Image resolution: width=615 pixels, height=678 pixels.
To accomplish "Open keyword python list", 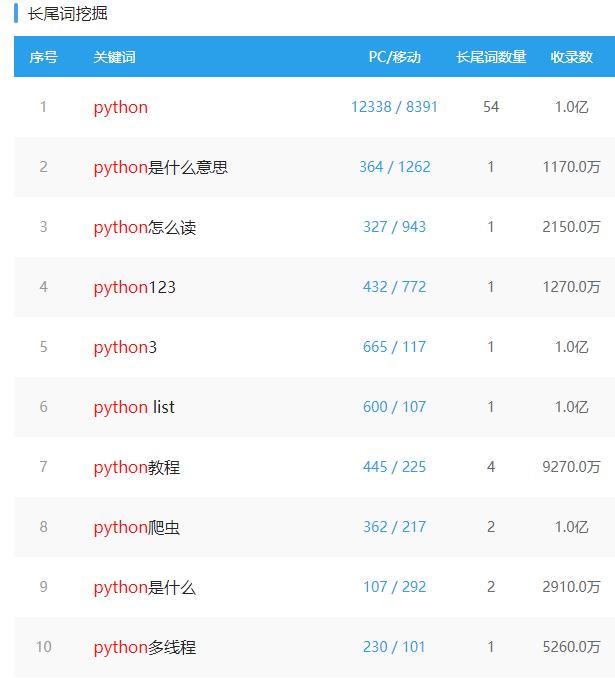I will pos(134,407).
